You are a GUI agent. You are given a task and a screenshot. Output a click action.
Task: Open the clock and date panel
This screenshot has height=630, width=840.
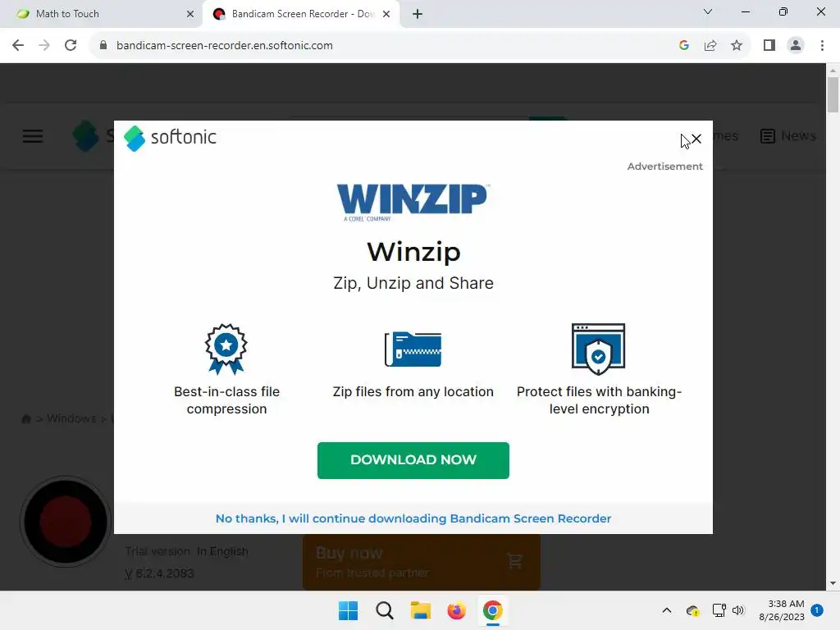[x=782, y=610]
